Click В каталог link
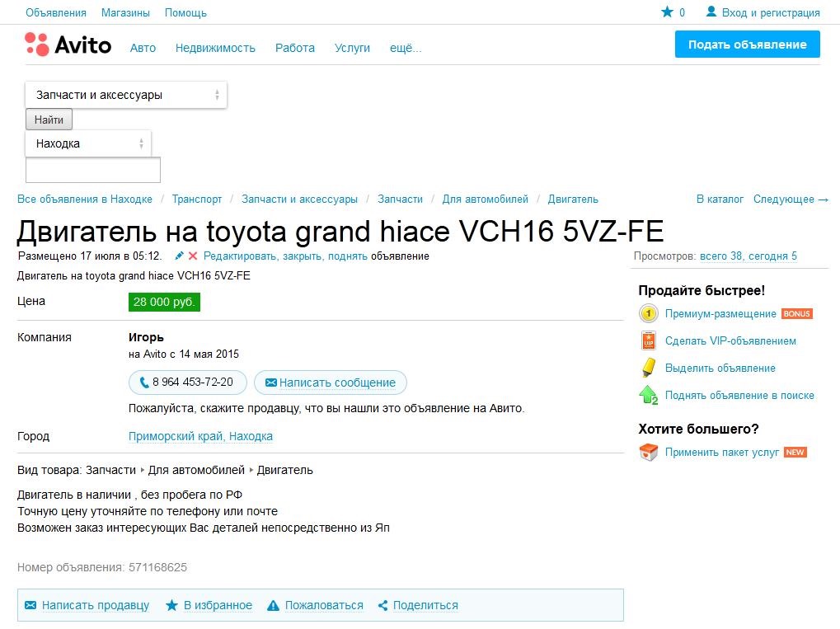Screen dimensions: 840x629 (720, 199)
